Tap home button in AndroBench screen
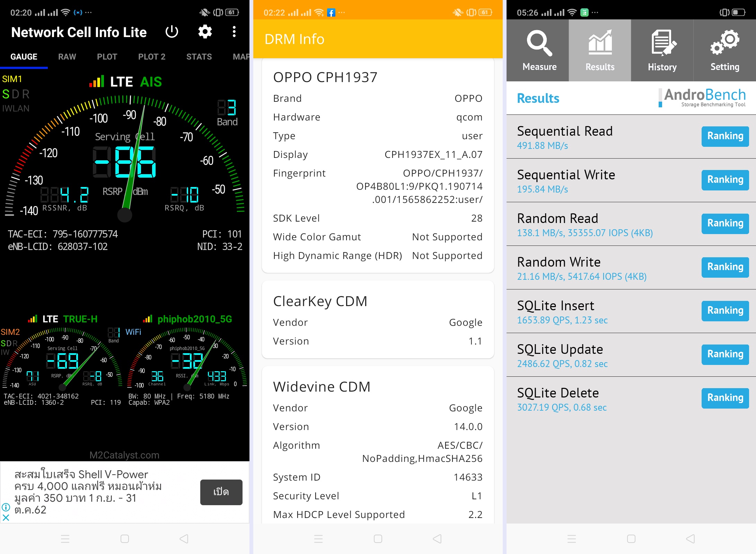 point(631,539)
